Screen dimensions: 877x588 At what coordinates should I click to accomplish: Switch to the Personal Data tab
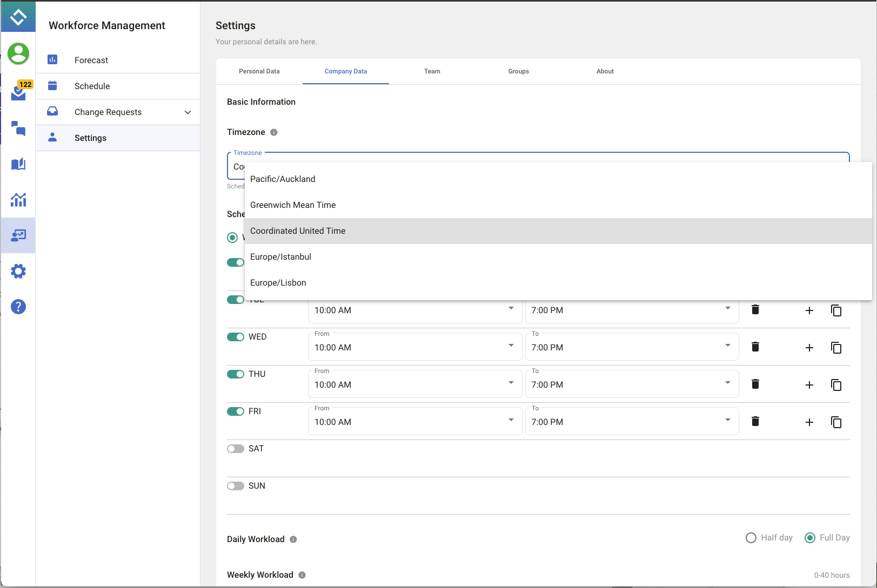(259, 71)
